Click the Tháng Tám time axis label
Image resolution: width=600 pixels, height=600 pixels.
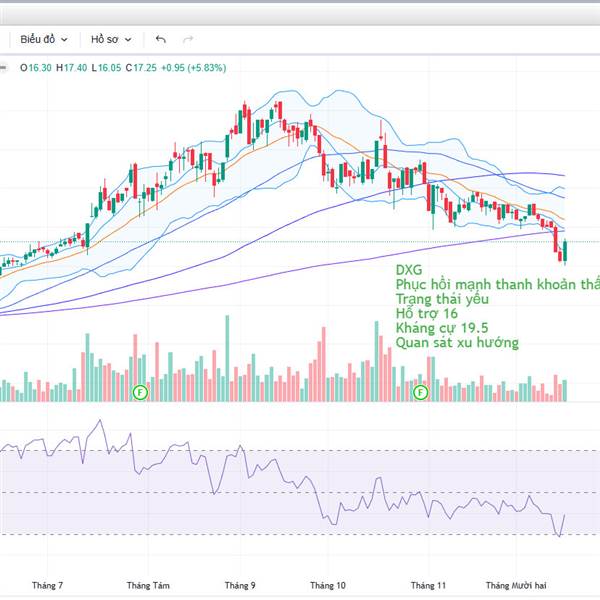point(148,585)
